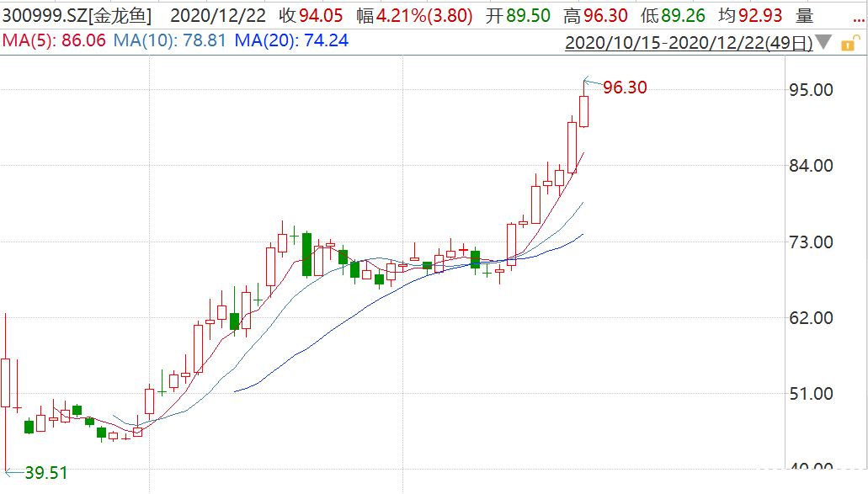Click the 96.30 peak price annotation on chart

tap(625, 88)
